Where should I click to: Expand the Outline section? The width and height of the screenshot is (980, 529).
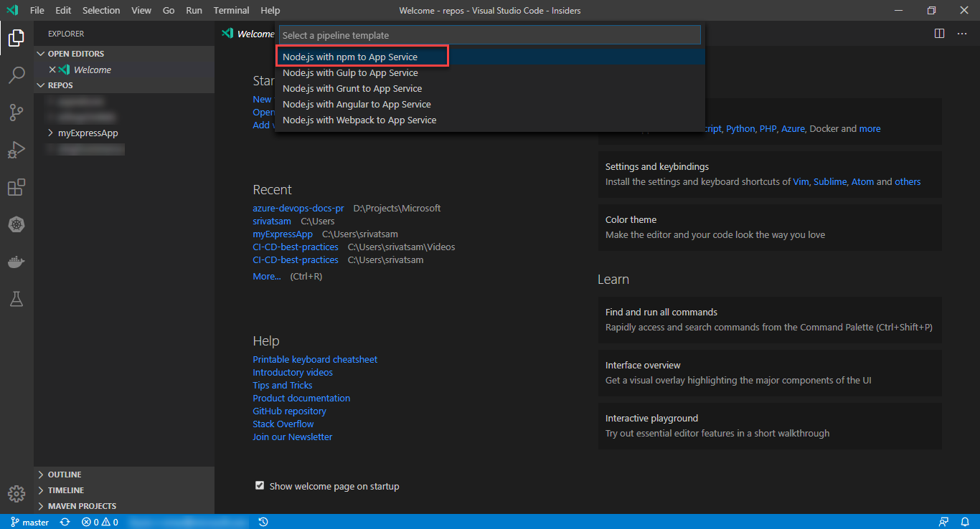tap(64, 475)
